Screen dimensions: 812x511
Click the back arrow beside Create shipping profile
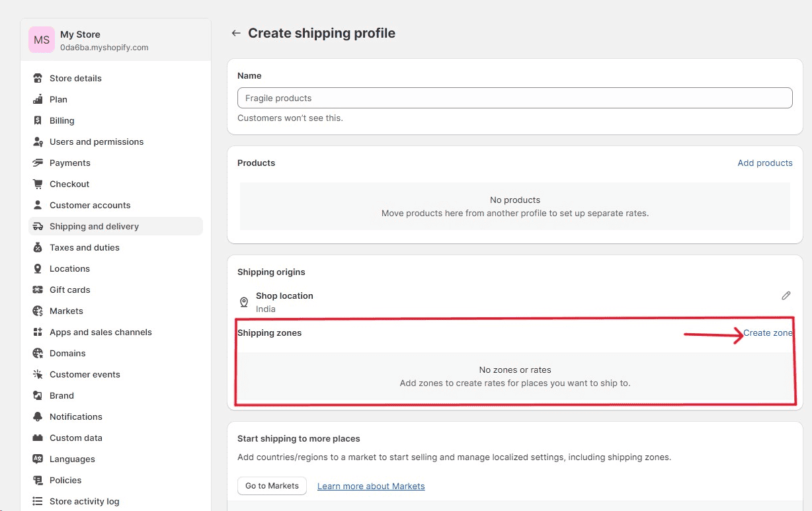(x=236, y=33)
